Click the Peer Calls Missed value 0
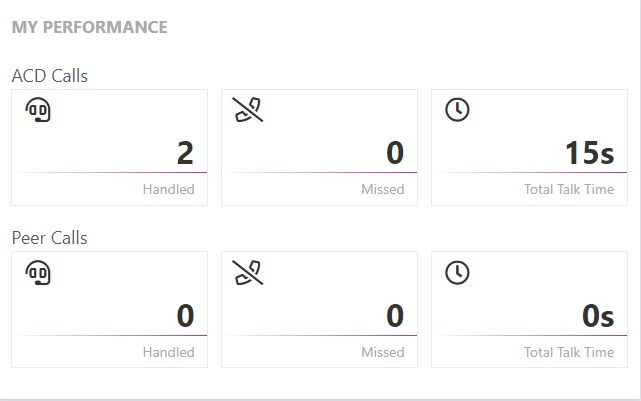This screenshot has height=401, width=641. pos(395,316)
